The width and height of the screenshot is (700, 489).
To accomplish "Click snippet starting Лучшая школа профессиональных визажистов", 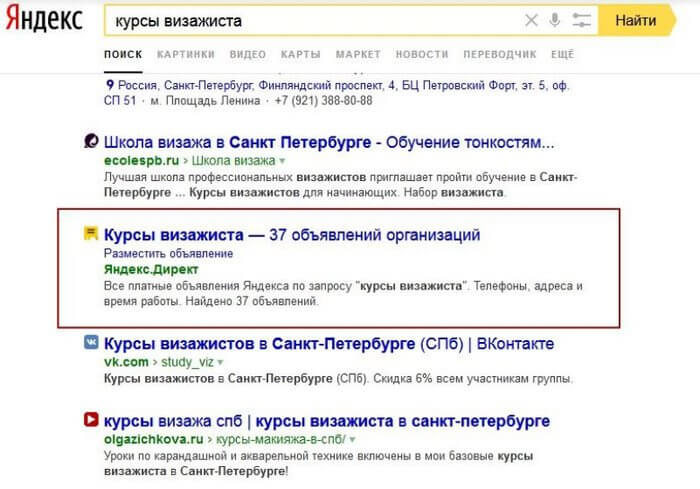I will [341, 185].
